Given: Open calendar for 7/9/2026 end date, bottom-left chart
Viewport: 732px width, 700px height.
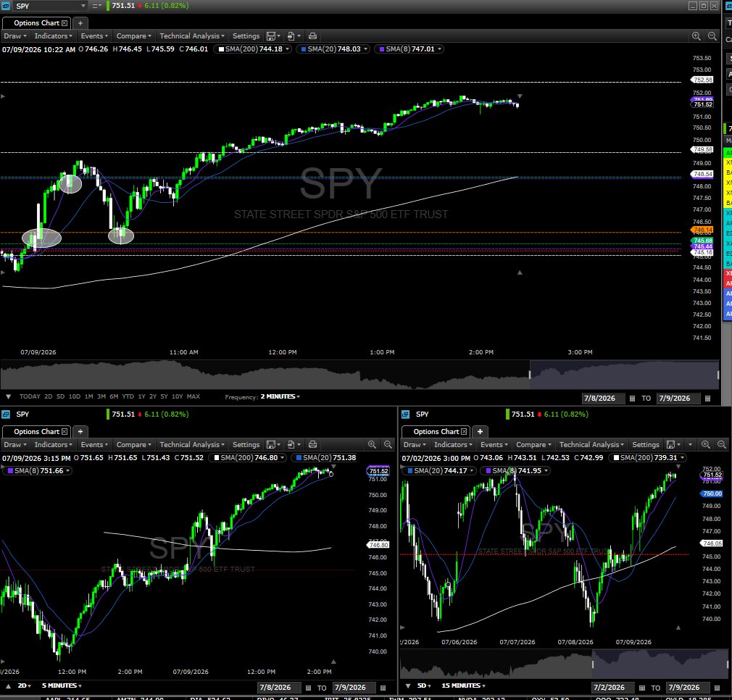Looking at the screenshot, I should point(383,688).
